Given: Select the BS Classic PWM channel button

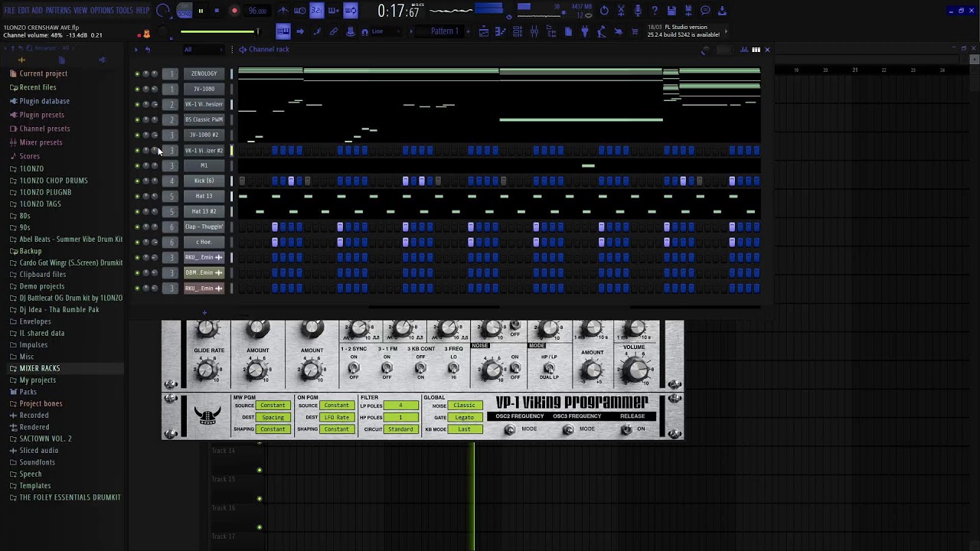Looking at the screenshot, I should [204, 119].
